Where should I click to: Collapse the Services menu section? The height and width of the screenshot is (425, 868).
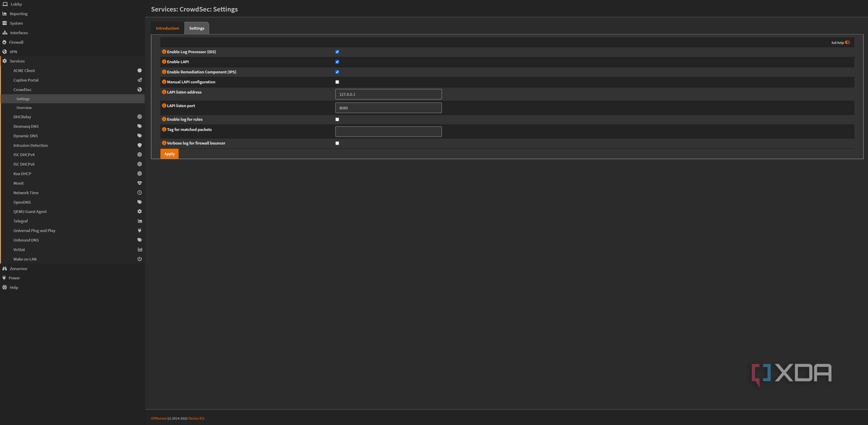pos(72,61)
